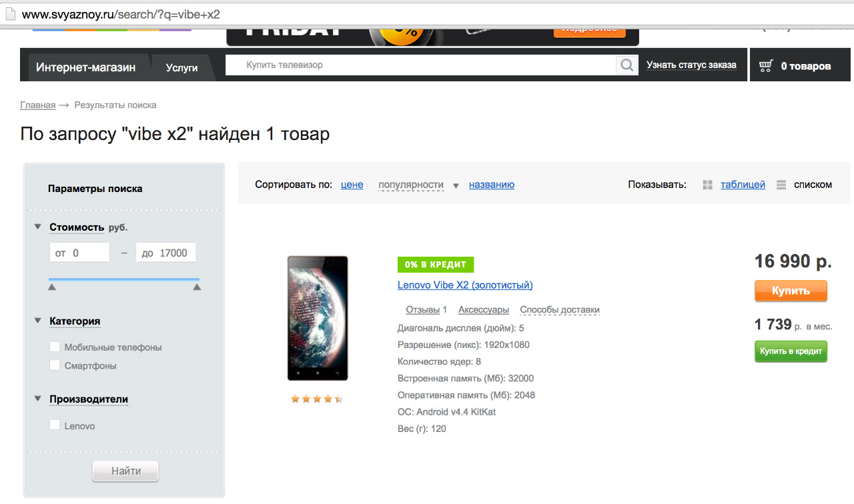Screen dimensions: 854x504
Task: Collapse the Категория filter section
Action: coord(38,321)
